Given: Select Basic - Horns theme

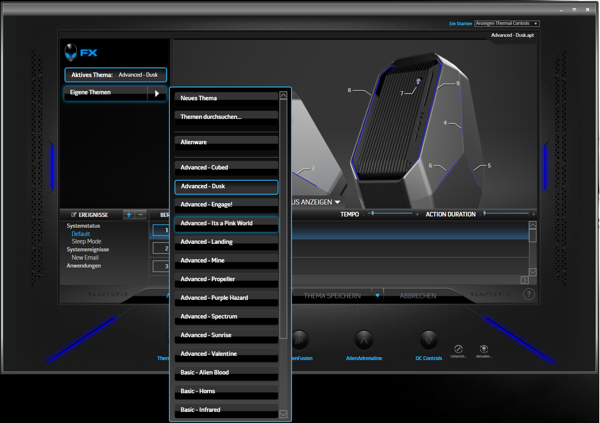Looking at the screenshot, I should [x=226, y=392].
